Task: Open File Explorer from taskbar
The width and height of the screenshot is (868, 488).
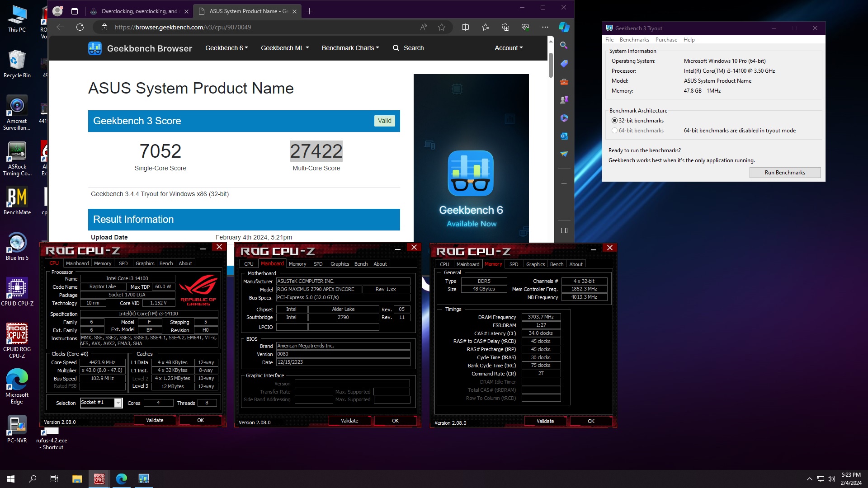Action: point(77,479)
